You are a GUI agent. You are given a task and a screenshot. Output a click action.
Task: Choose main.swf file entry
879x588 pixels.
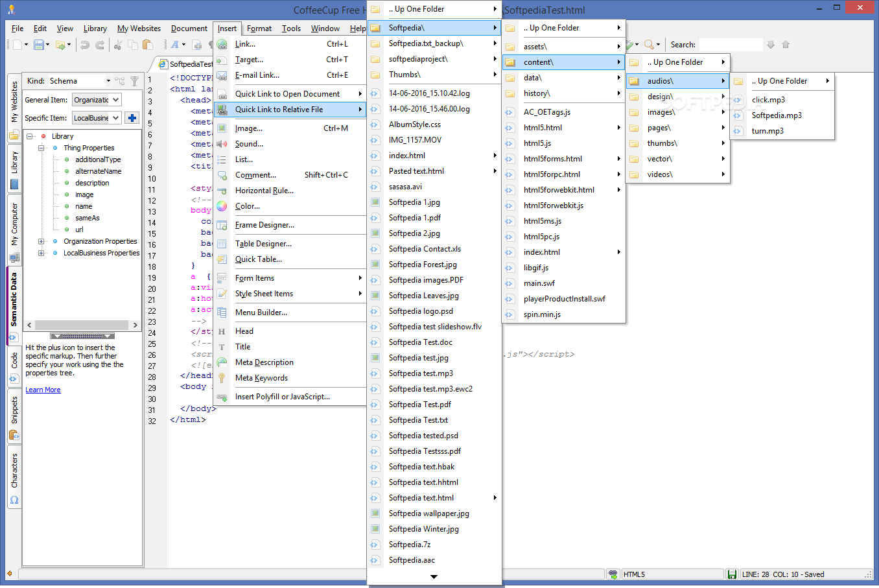coord(564,283)
